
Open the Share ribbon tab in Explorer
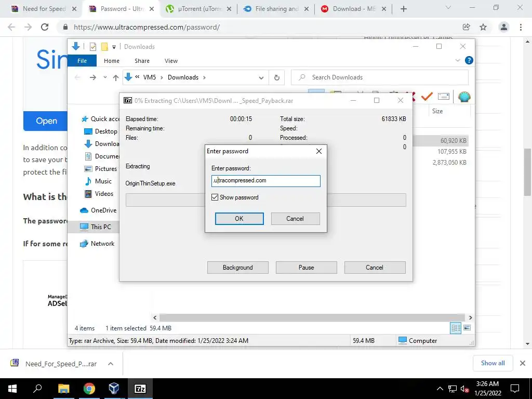coord(142,61)
